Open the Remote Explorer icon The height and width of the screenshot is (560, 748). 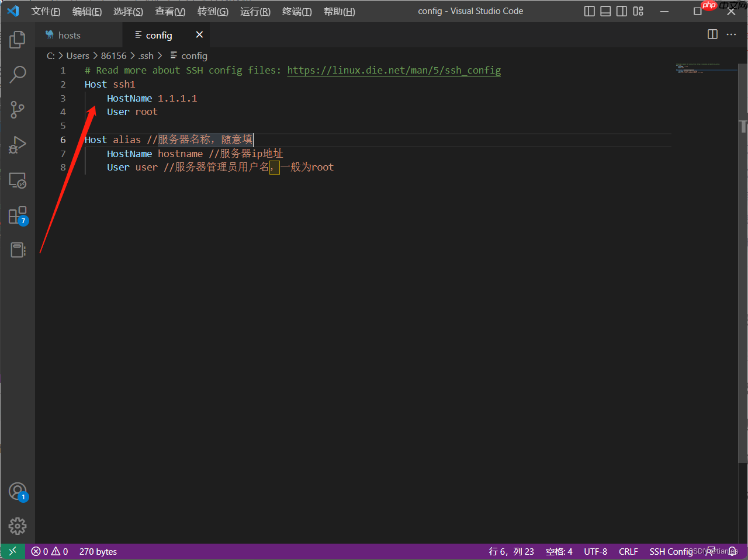pyautogui.click(x=17, y=180)
